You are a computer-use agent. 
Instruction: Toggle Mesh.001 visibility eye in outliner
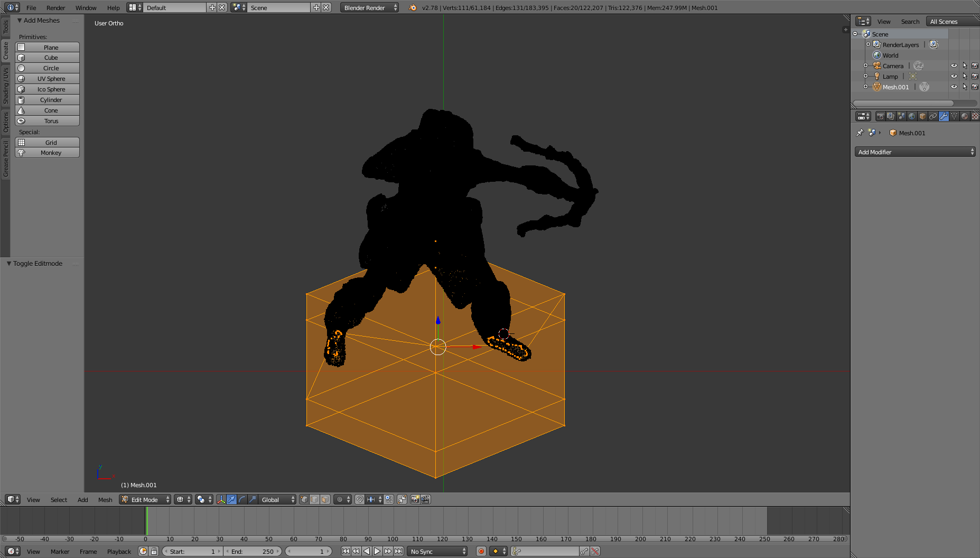click(954, 87)
